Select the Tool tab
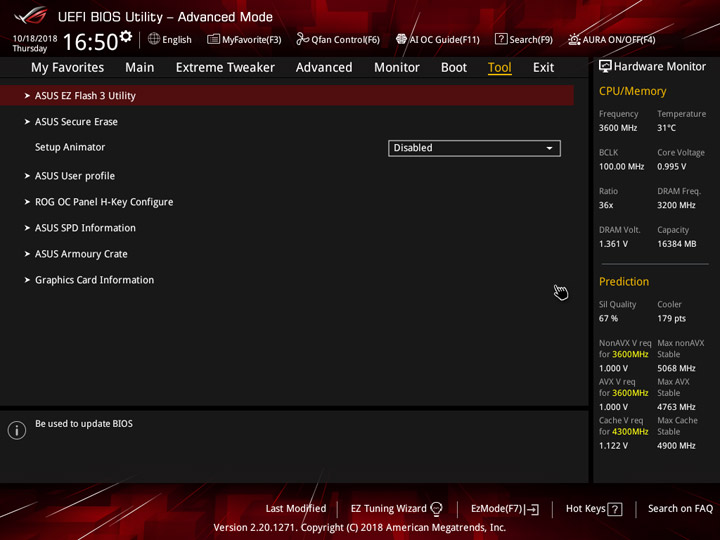The height and width of the screenshot is (540, 720). tap(500, 68)
